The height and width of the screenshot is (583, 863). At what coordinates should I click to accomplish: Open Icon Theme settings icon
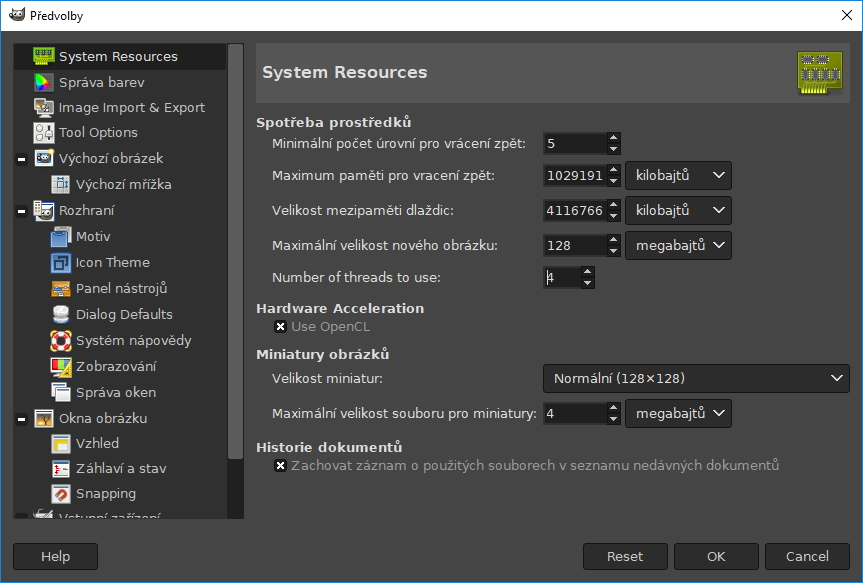(60, 263)
